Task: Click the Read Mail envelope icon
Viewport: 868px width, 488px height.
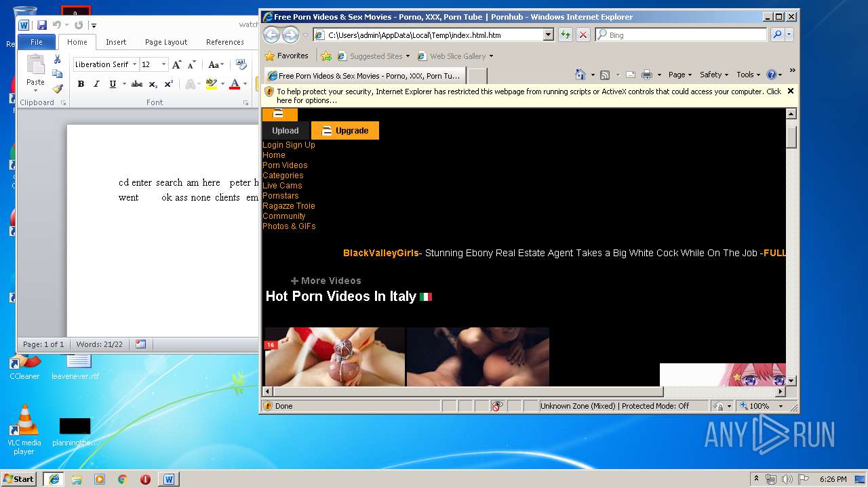Action: click(x=630, y=75)
